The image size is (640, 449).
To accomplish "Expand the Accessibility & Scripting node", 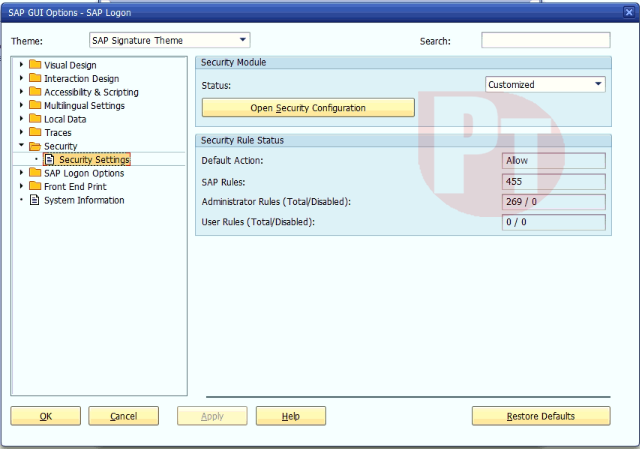I will tap(21, 91).
